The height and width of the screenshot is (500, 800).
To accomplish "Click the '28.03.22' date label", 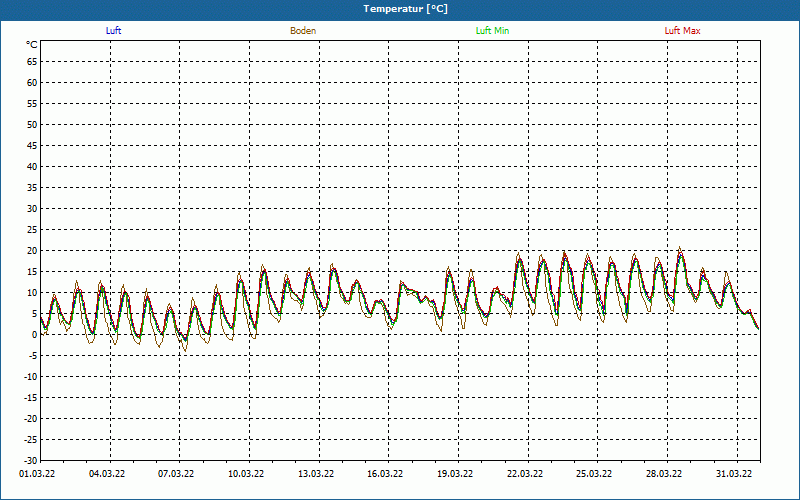I will [x=664, y=474].
